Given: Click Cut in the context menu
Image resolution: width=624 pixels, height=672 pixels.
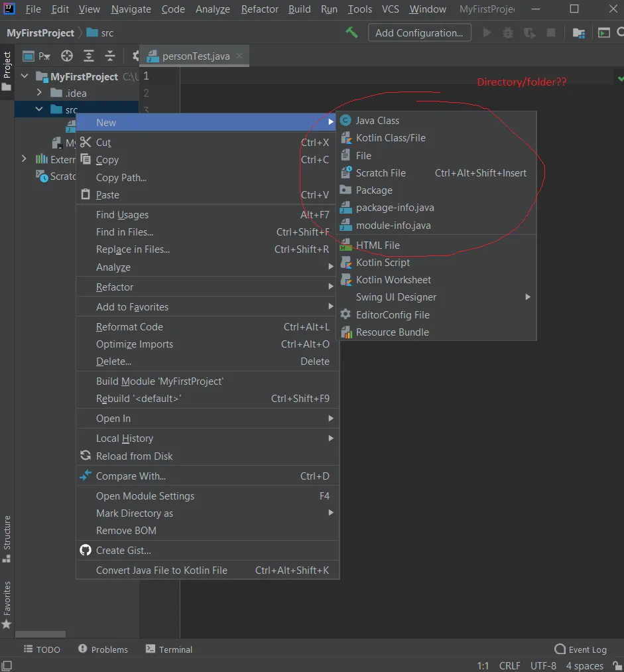Looking at the screenshot, I should click(208, 142).
